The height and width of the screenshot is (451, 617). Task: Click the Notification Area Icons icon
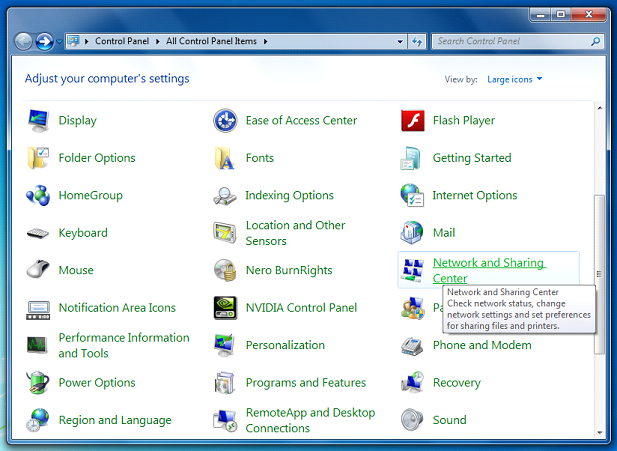(x=38, y=310)
